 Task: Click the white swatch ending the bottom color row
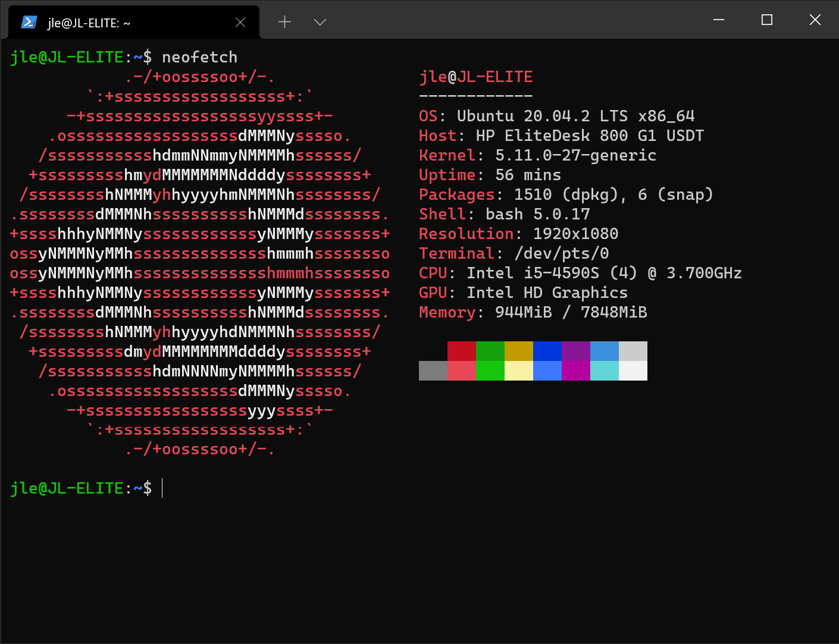[633, 370]
